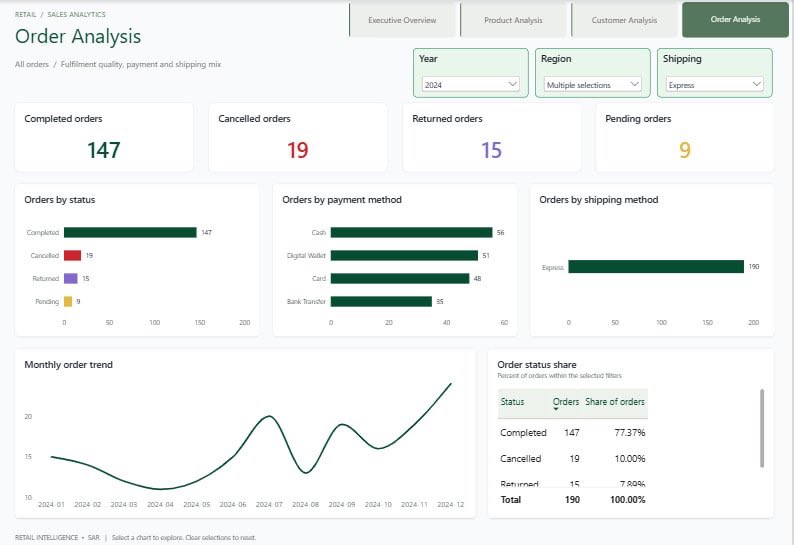Click the sort arrow under Orders header
This screenshot has height=545, width=794.
[555, 409]
